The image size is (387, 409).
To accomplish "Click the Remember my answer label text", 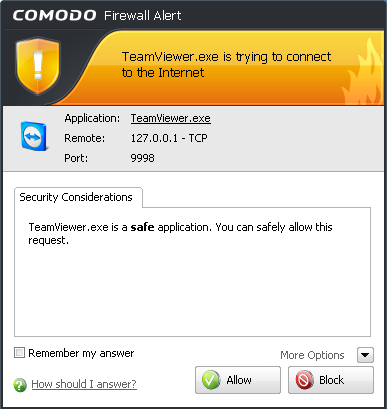I will [x=81, y=353].
